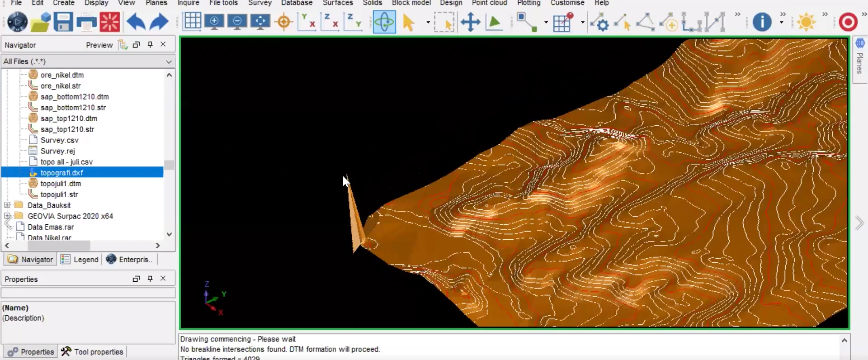The height and width of the screenshot is (360, 868).
Task: Click the Zoom out monitor icon
Action: pyautogui.click(x=237, y=22)
